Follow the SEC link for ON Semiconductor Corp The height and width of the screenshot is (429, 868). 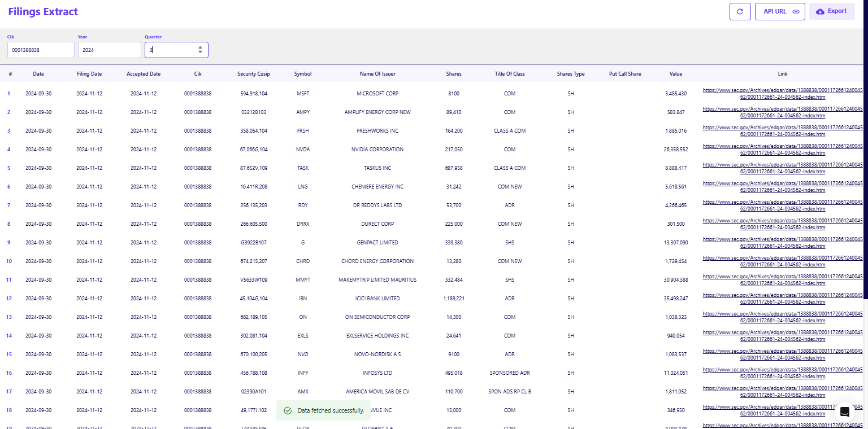(x=783, y=317)
